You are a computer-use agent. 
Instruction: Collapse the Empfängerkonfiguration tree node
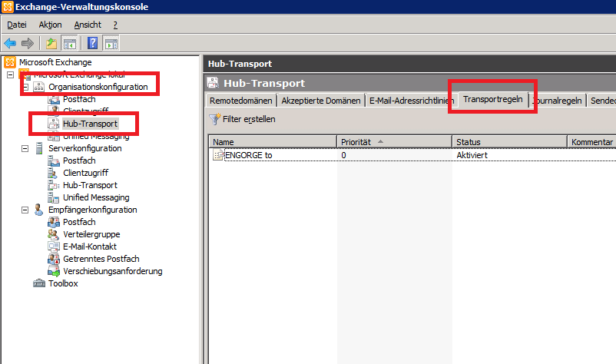25,210
